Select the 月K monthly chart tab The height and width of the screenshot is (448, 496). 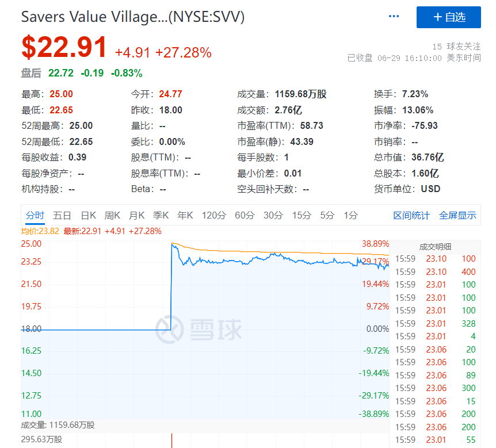tap(136, 215)
